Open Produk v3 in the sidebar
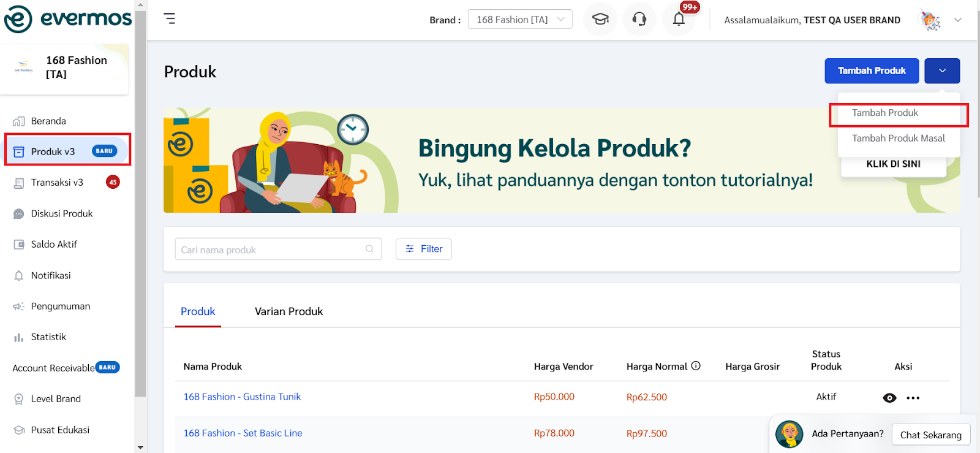The width and height of the screenshot is (980, 453). click(x=67, y=151)
